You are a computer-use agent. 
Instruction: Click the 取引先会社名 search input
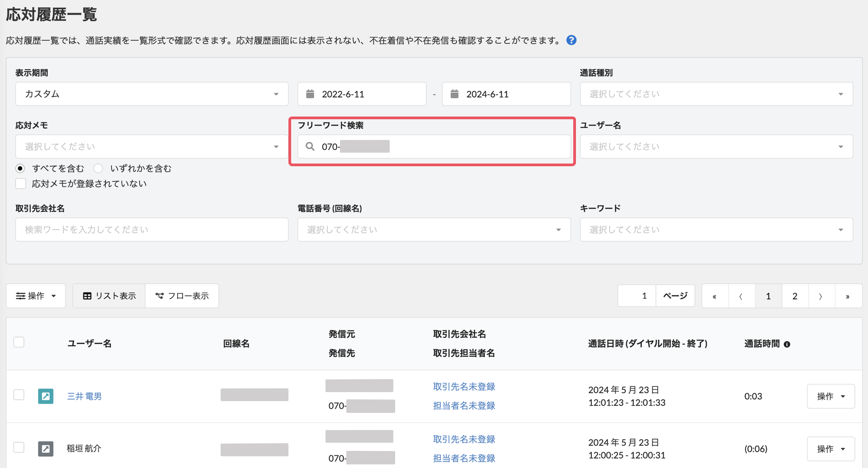[x=152, y=229]
